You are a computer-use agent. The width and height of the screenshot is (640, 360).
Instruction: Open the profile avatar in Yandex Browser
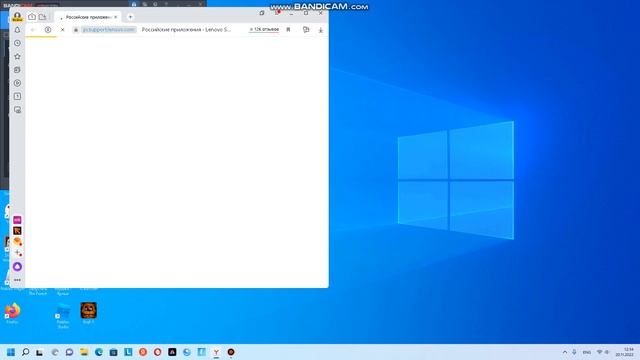[17, 16]
